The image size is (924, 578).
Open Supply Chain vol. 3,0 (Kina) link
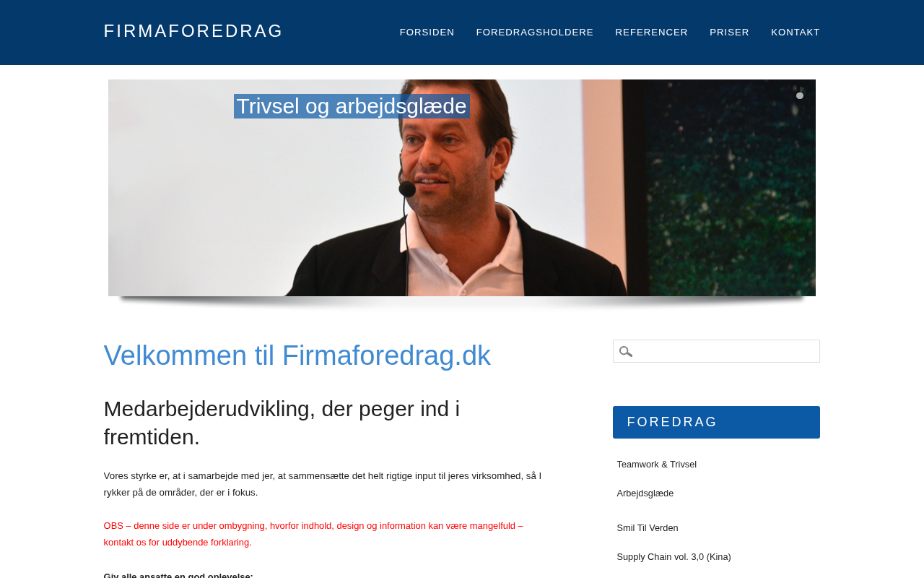674,557
